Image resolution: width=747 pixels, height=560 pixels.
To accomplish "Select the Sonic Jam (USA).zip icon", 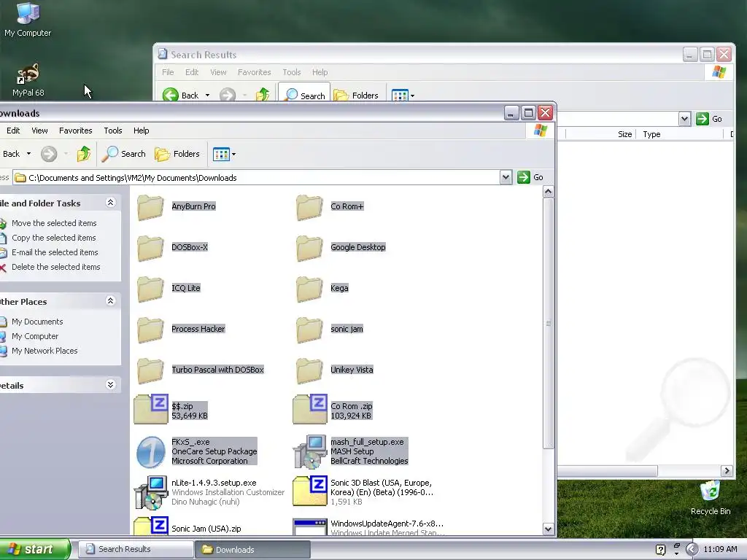I will (151, 526).
